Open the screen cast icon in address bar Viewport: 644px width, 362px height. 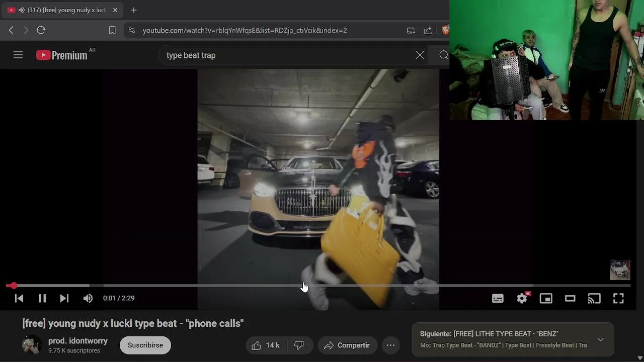[411, 30]
